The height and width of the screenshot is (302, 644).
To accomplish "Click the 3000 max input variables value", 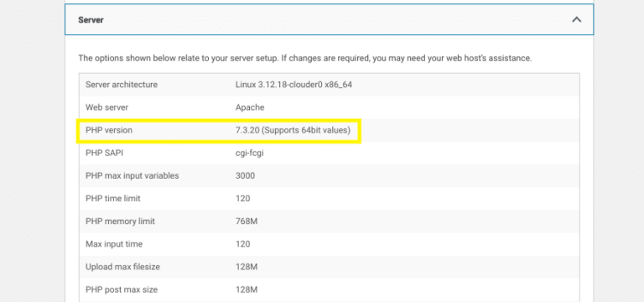I will [245, 176].
